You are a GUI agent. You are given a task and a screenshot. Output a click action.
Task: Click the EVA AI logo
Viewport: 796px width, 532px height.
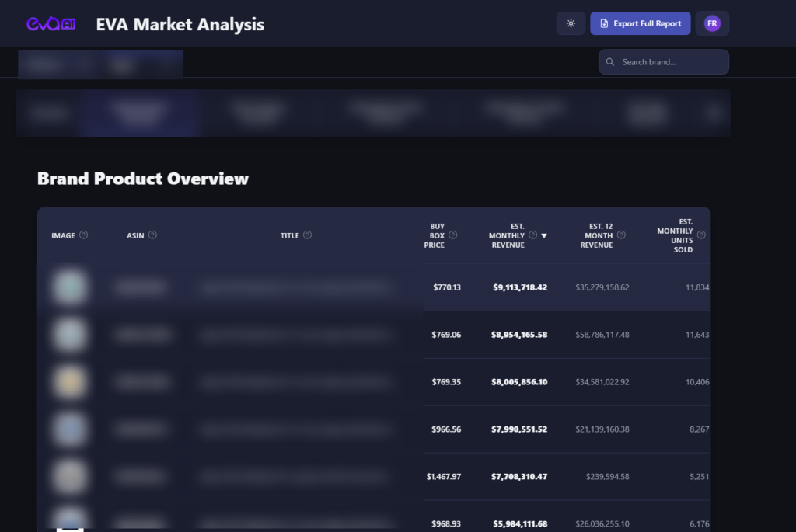[x=51, y=24]
